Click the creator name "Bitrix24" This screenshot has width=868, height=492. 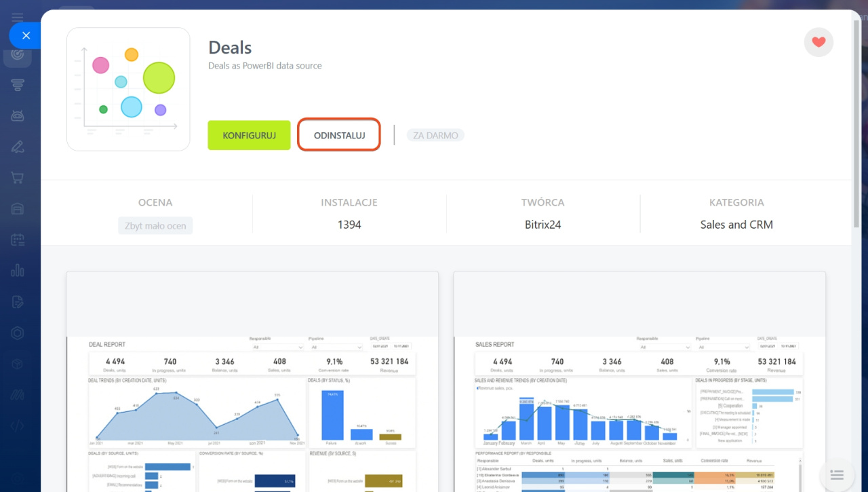(543, 225)
